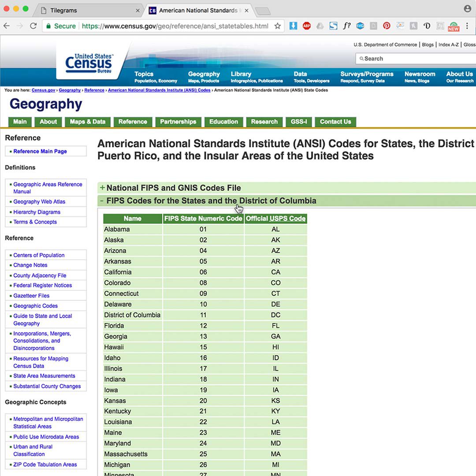Select the green Main tab
This screenshot has height=476, width=476.
tap(20, 122)
